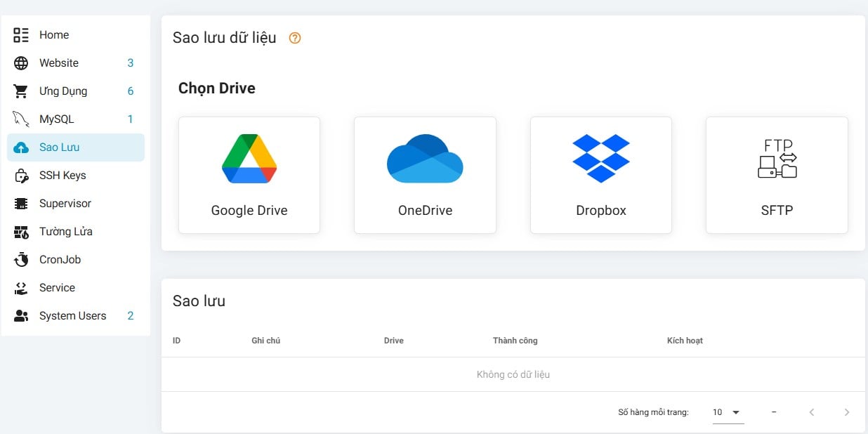Click the OneDrive cloud logo
The width and height of the screenshot is (868, 434).
point(425,159)
